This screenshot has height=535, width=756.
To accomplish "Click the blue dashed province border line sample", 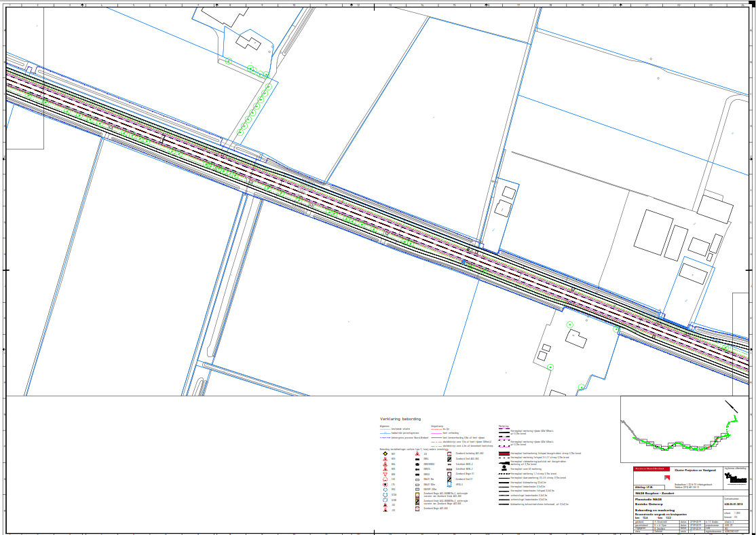I will point(384,438).
